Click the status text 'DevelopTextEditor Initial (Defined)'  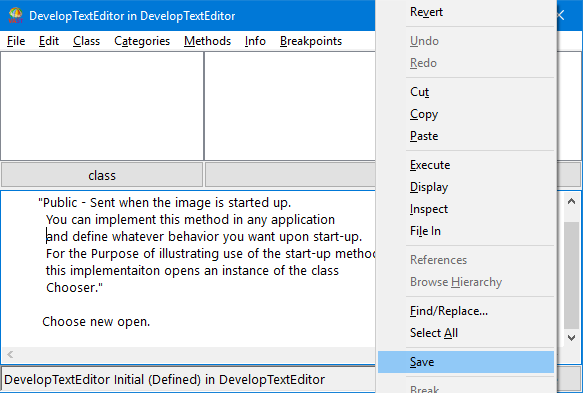164,380
